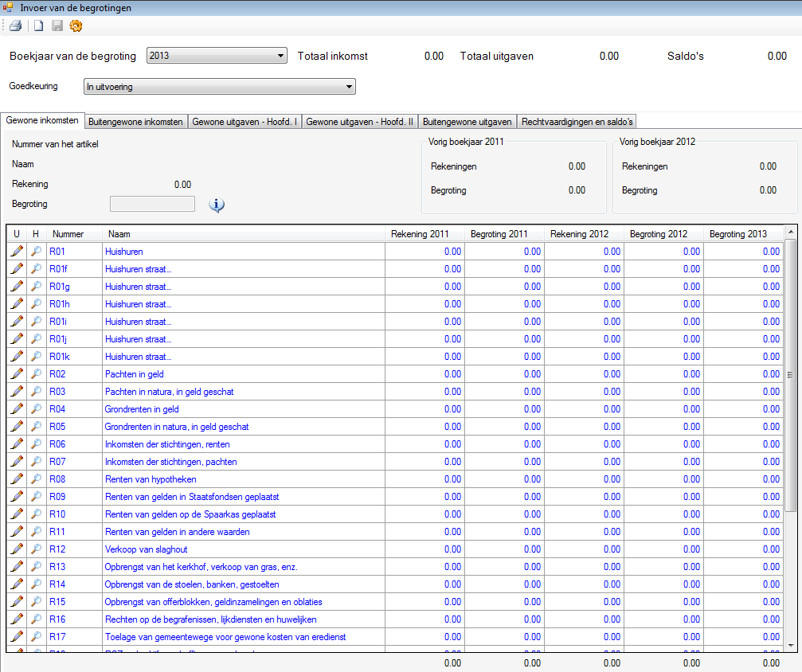Click the magnifier icon for R13

click(36, 567)
